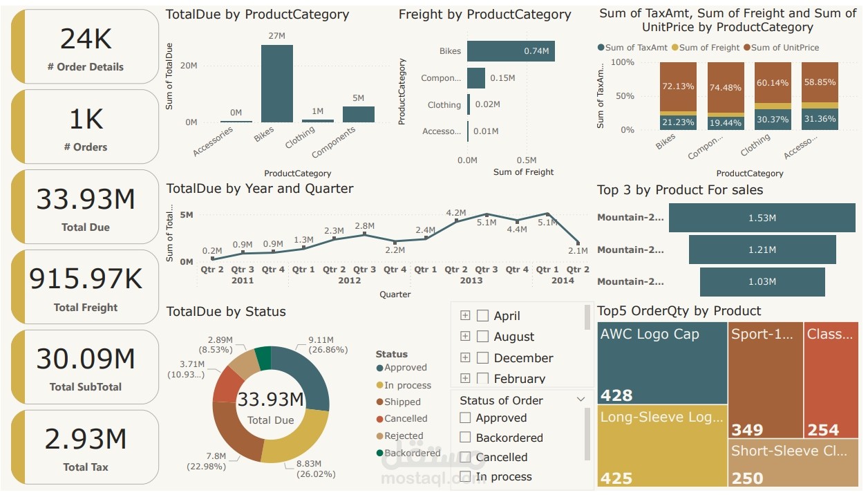The width and height of the screenshot is (868, 497).
Task: Select the AWC Logo Cap treemap tile
Action: click(x=660, y=363)
